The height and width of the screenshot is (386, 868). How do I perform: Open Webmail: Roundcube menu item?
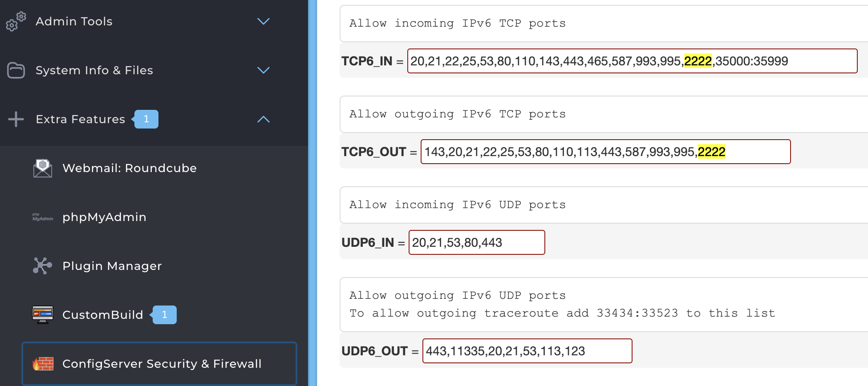tap(130, 168)
